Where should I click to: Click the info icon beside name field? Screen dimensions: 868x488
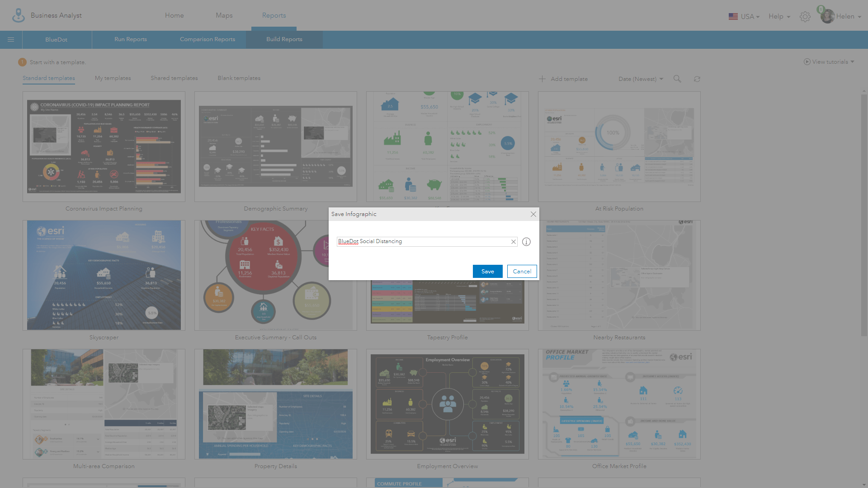pyautogui.click(x=526, y=242)
